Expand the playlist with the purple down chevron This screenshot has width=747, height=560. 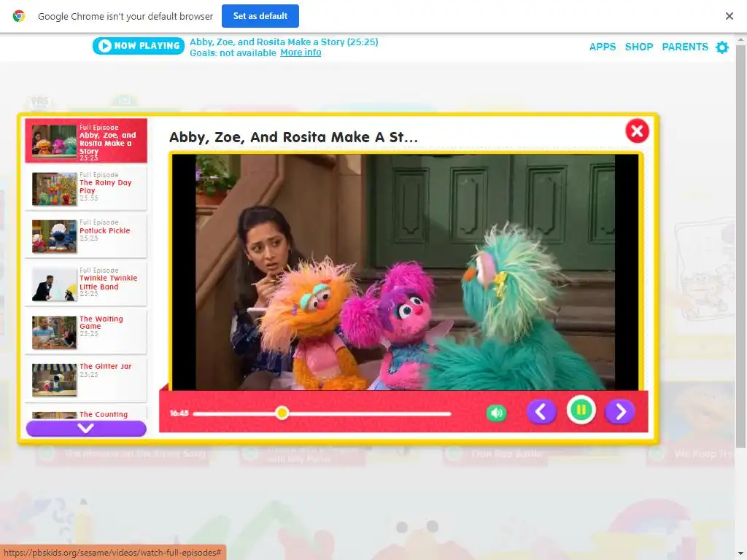(86, 429)
